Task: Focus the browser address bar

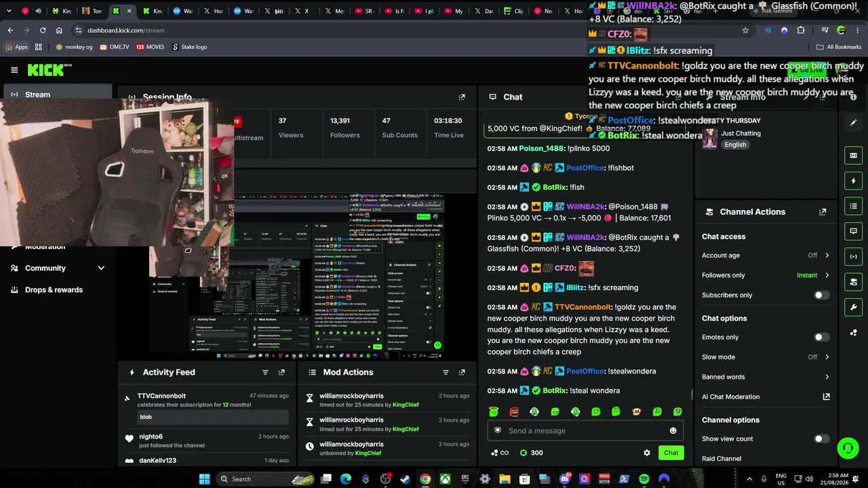Action: tap(407, 30)
